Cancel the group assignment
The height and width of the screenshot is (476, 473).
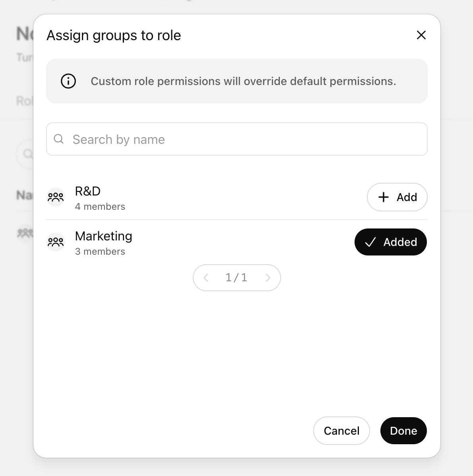[341, 431]
